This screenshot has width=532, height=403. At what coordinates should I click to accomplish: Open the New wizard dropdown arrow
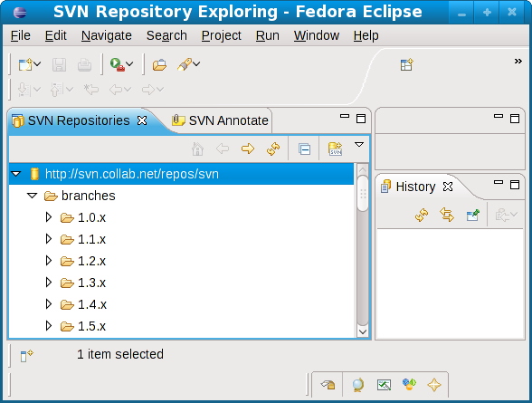[x=37, y=63]
